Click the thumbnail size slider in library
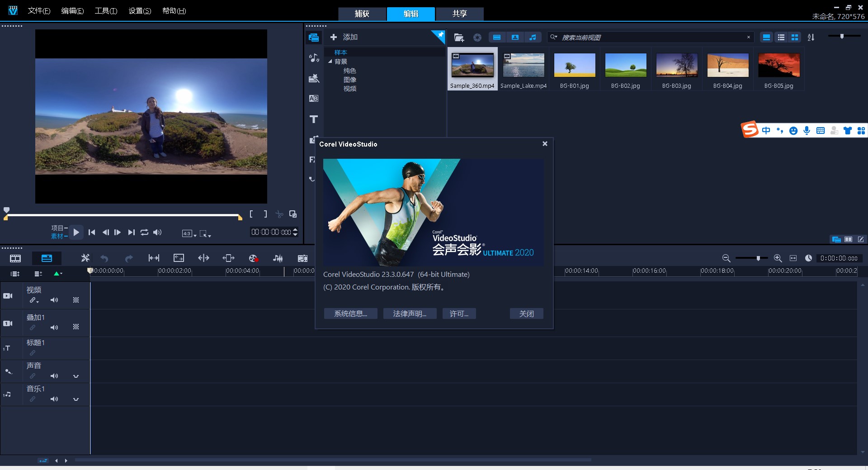This screenshot has height=470, width=868. (x=842, y=36)
